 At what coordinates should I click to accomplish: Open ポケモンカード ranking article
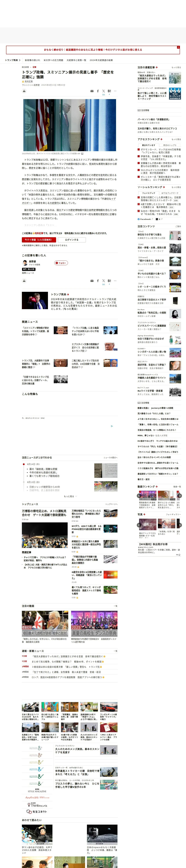160,151
